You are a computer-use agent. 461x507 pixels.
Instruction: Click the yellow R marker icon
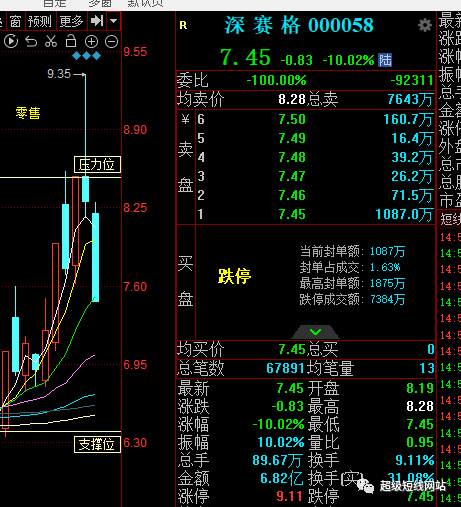(x=183, y=25)
